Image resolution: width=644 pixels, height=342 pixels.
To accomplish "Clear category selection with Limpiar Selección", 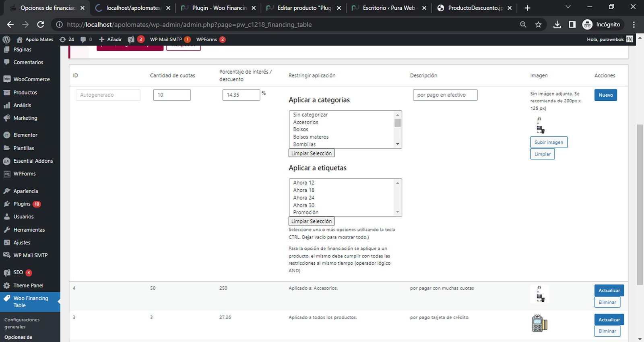I will 312,153.
